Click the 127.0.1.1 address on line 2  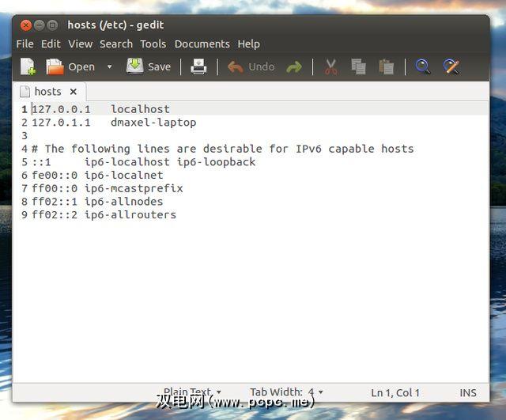pyautogui.click(x=61, y=123)
